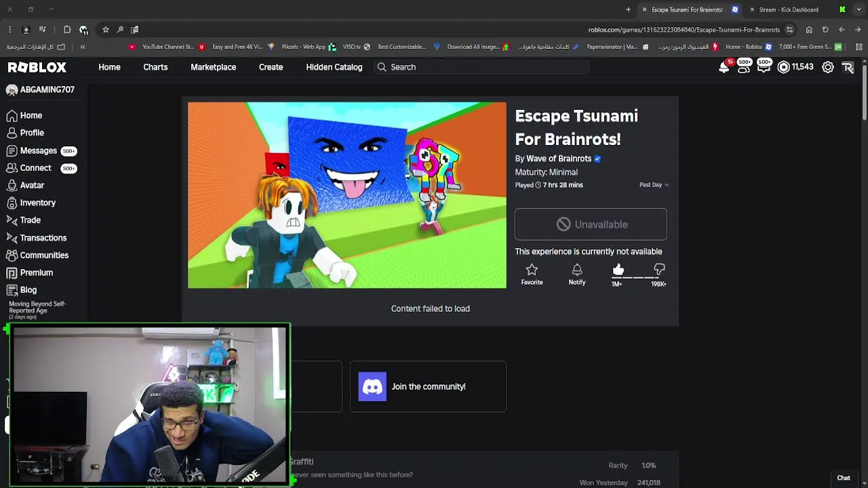Open Trade in the left sidebar
The image size is (868, 488).
pos(24,220)
